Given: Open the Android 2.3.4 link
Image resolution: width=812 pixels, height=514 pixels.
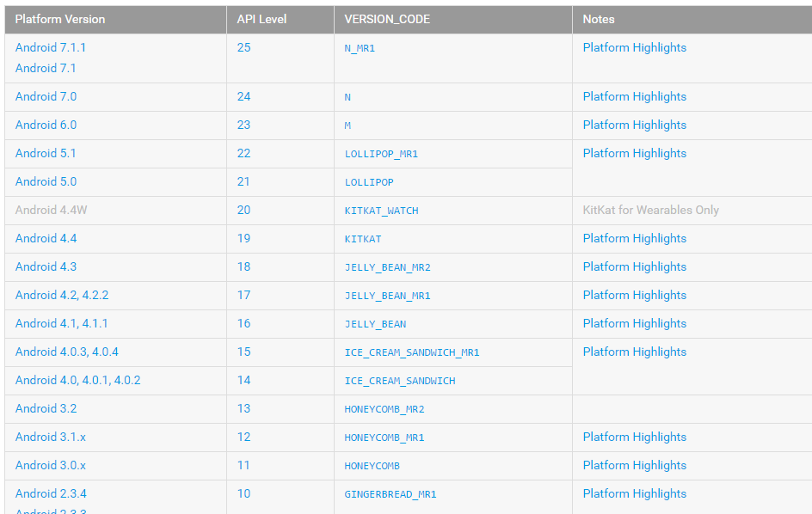Looking at the screenshot, I should [x=51, y=494].
